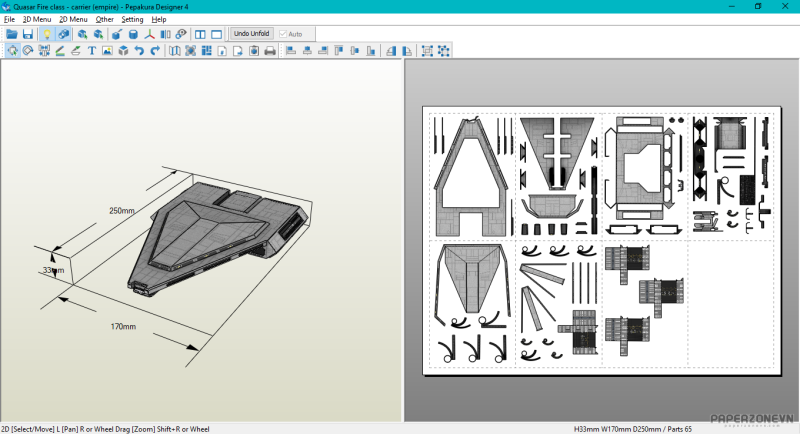
Task: Open the 3D Menu
Action: pos(37,19)
